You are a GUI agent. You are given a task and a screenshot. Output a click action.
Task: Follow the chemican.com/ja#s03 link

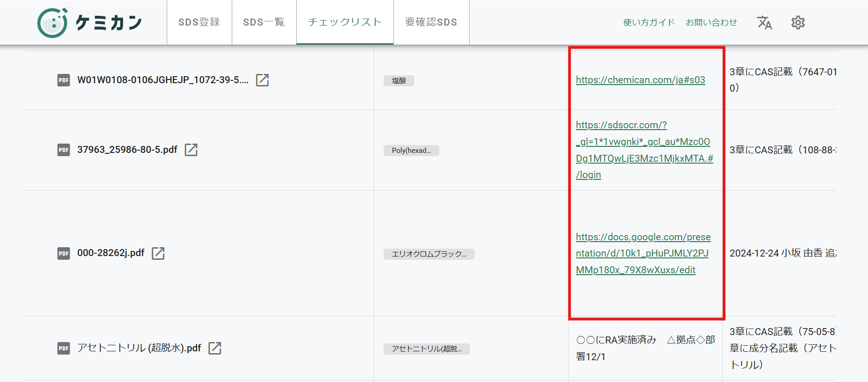(640, 80)
